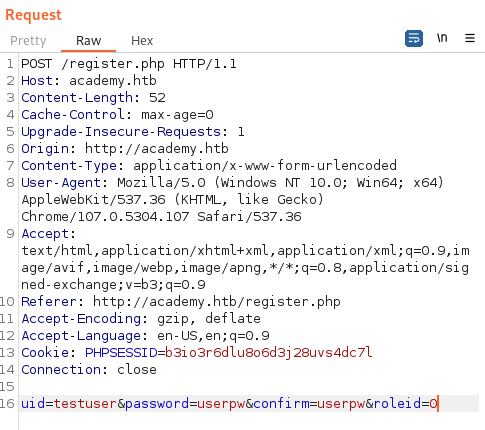485x430 pixels.
Task: Click the 'User-Agent' header name
Action: [x=61, y=183]
